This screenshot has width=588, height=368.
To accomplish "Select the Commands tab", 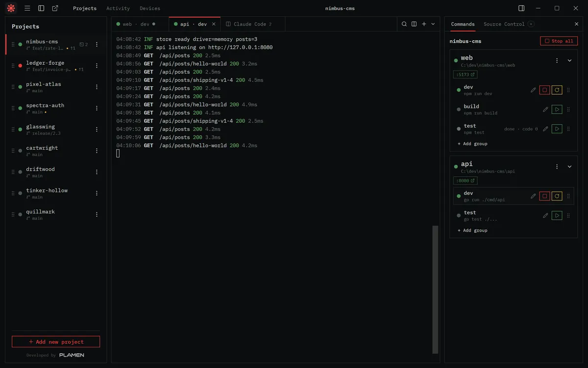I will 463,24.
